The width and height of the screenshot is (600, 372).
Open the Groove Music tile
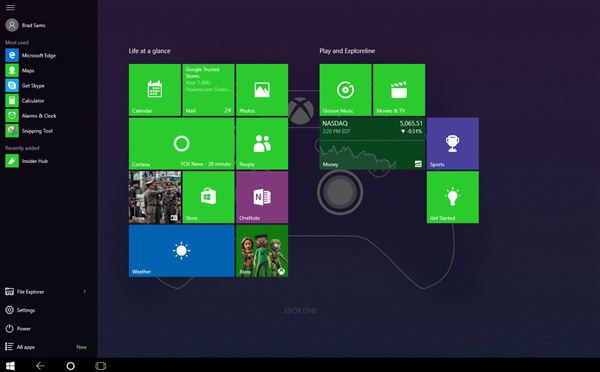pos(345,90)
